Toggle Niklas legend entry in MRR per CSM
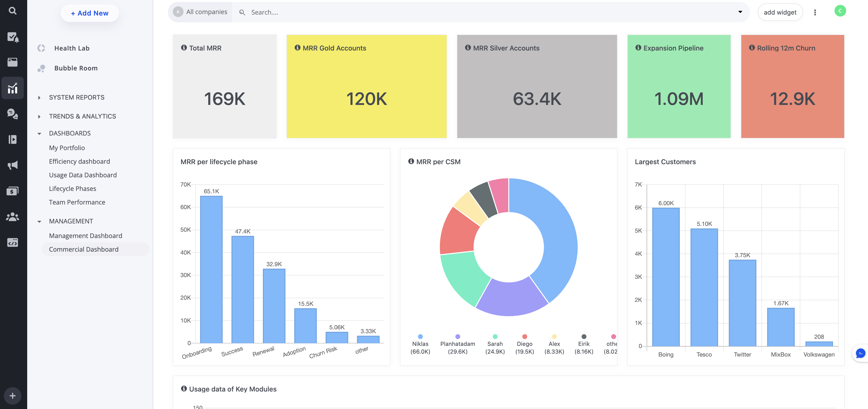The image size is (868, 409). tap(420, 344)
